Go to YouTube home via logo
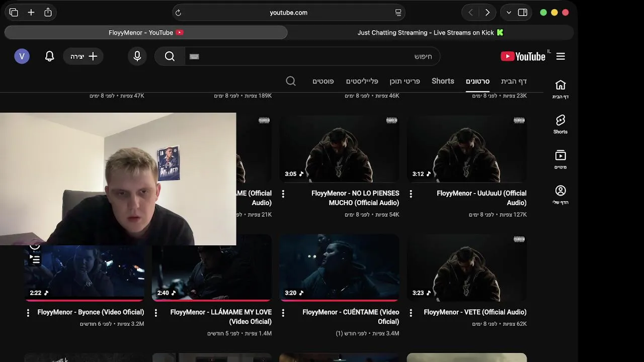The width and height of the screenshot is (644, 362). (x=523, y=56)
